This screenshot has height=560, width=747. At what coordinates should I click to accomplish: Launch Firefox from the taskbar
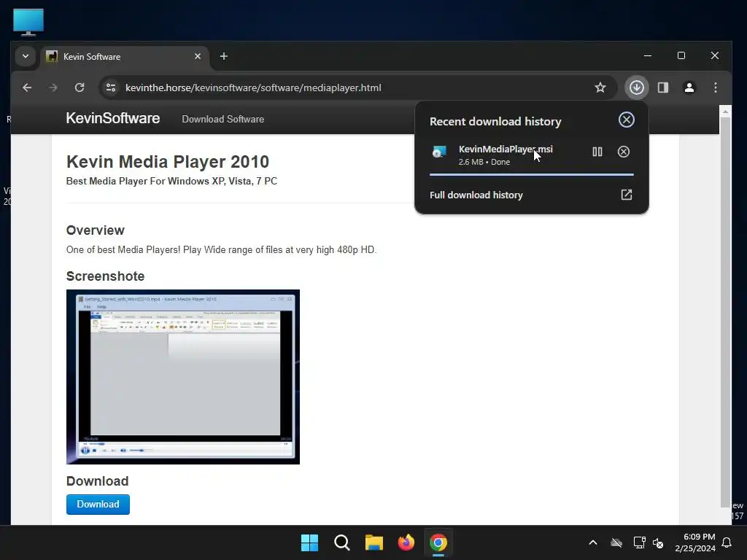click(x=406, y=542)
